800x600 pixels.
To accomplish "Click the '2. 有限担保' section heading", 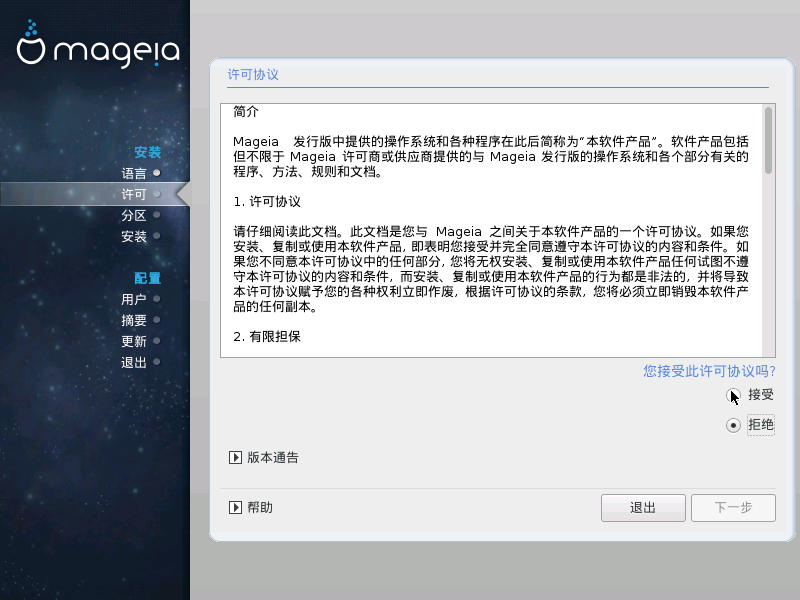I will [x=267, y=336].
